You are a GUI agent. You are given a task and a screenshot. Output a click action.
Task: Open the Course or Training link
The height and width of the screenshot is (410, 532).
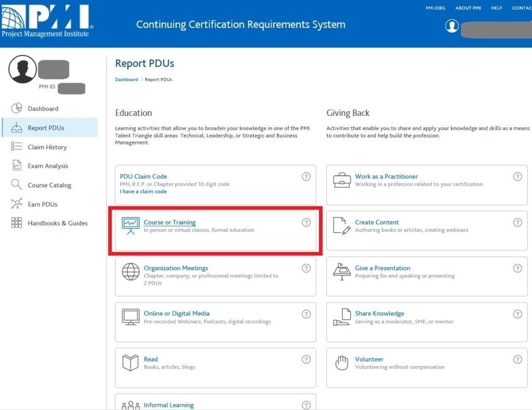pyautogui.click(x=170, y=222)
